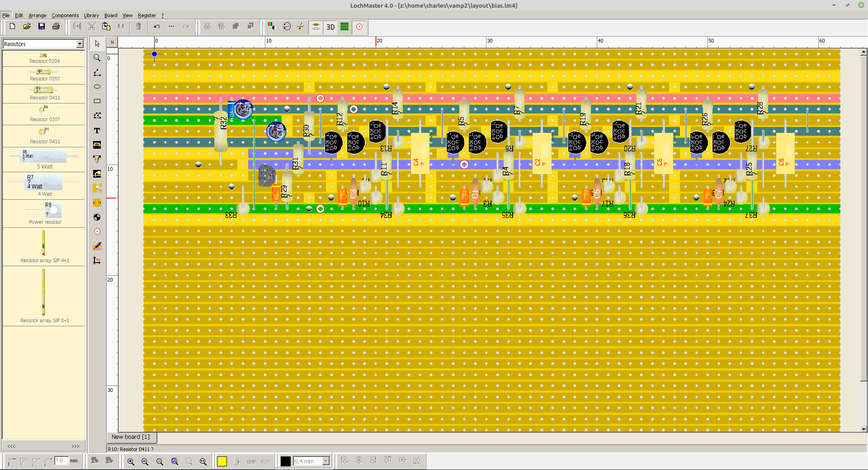Select the 4 Watt resistor component
This screenshot has width=868, height=470.
click(44, 186)
